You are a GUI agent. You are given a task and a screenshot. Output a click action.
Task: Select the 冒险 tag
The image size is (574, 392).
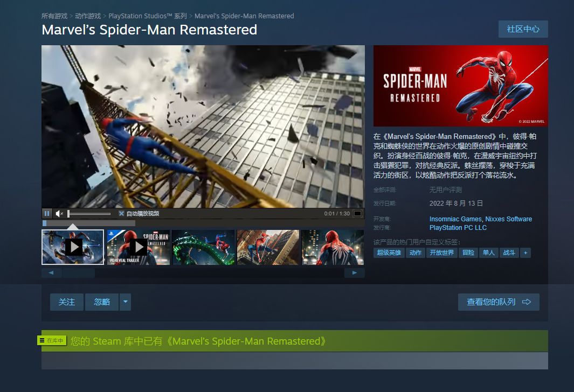coord(468,253)
